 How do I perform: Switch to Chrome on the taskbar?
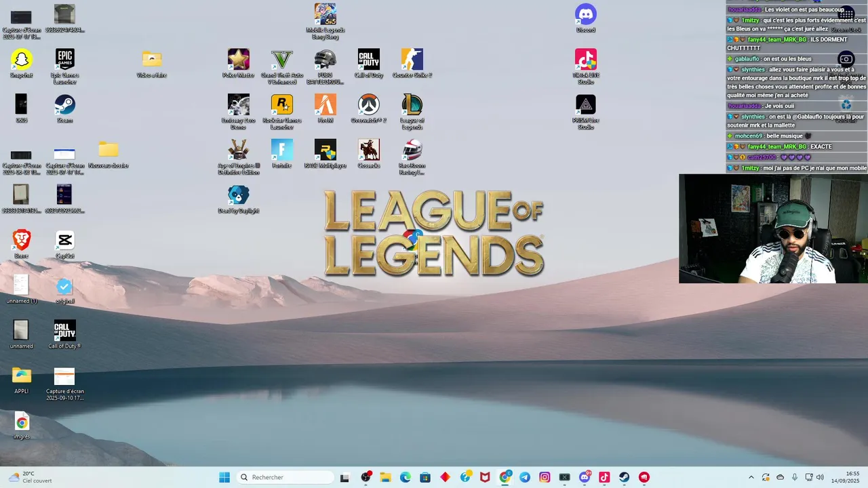click(x=505, y=477)
